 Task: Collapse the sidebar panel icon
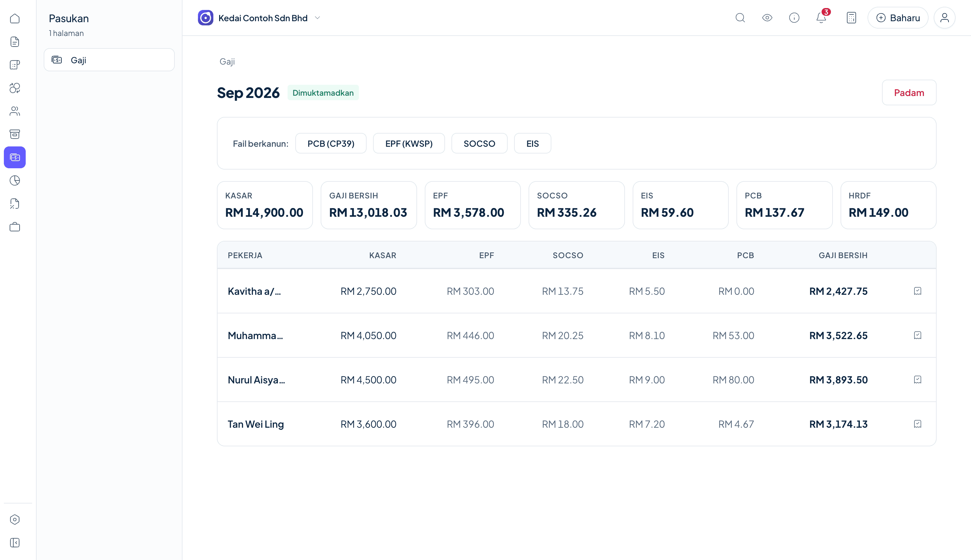(15, 543)
